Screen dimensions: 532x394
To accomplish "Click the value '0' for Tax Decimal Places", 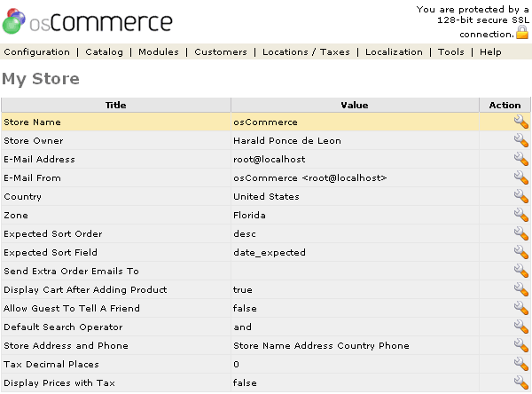I will tap(236, 364).
